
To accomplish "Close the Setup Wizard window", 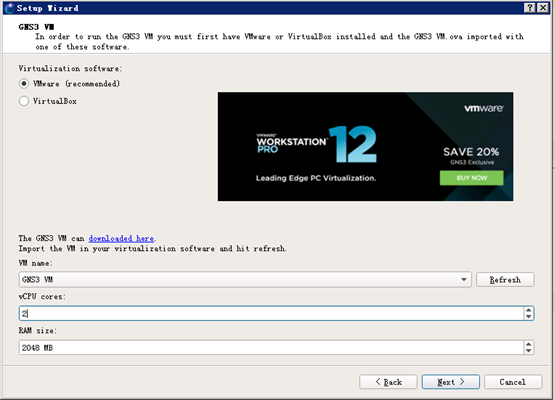I will (x=543, y=8).
